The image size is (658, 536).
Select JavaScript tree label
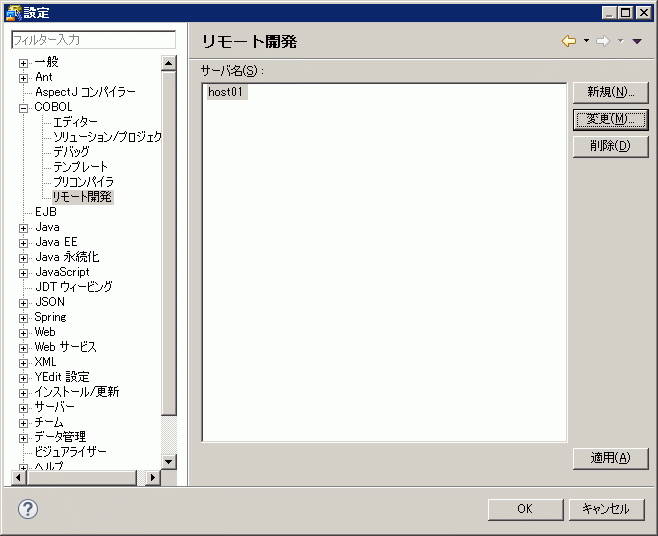click(62, 272)
